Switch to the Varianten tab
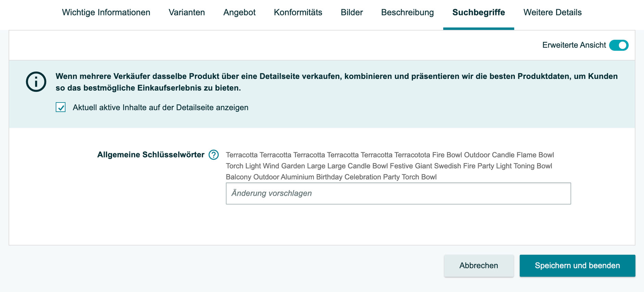The image size is (644, 292). pyautogui.click(x=187, y=13)
